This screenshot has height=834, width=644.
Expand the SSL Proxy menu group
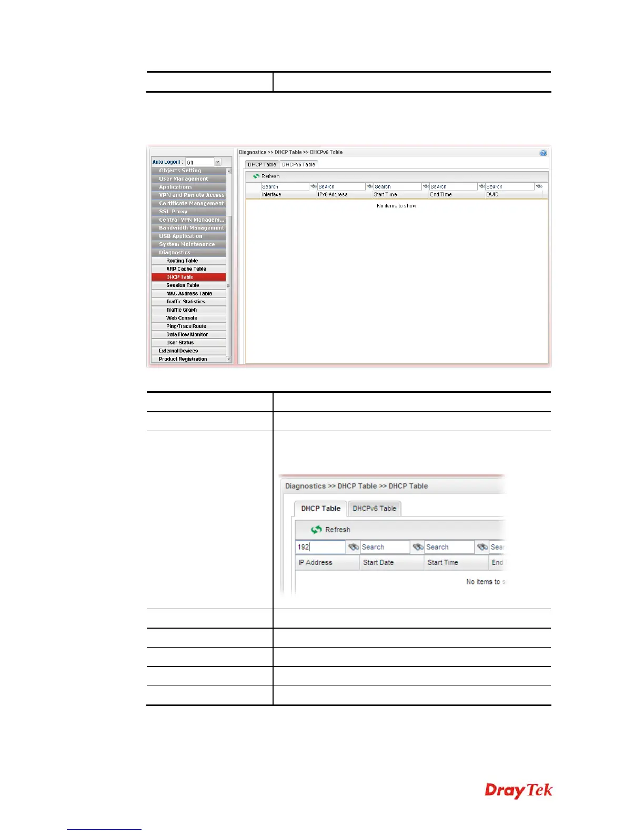point(188,212)
